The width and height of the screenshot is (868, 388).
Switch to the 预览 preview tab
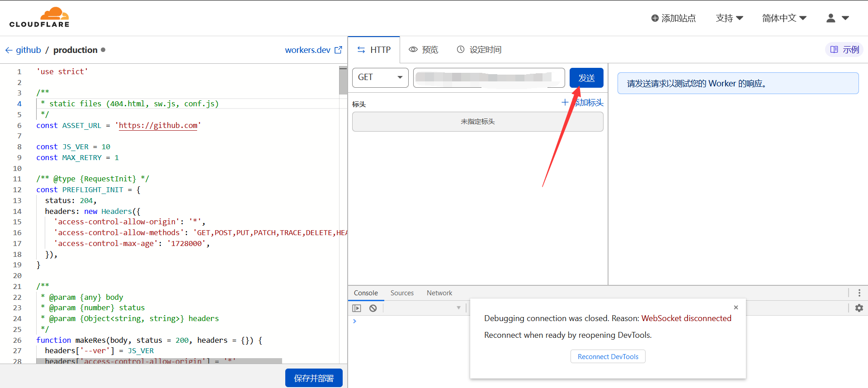tap(424, 50)
